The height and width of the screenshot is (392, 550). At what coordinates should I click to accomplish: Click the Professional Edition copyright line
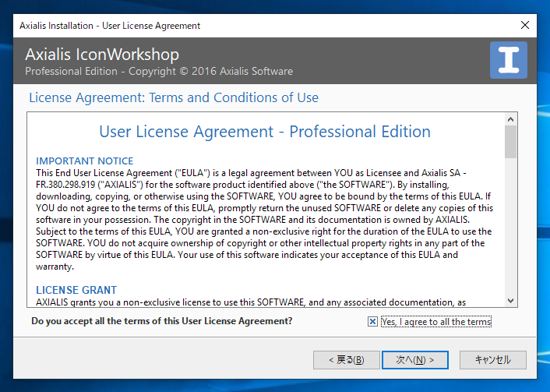[x=159, y=71]
